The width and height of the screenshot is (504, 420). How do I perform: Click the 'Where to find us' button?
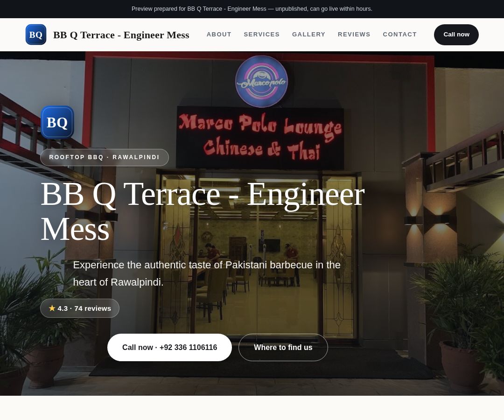click(x=283, y=347)
